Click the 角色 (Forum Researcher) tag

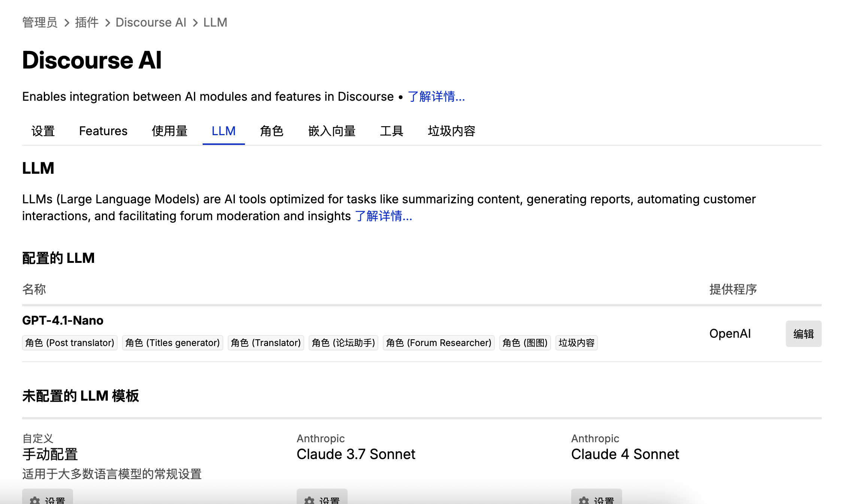(x=438, y=343)
